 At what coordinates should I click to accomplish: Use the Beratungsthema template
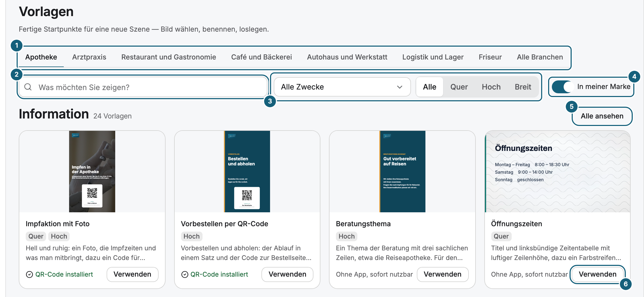point(443,274)
